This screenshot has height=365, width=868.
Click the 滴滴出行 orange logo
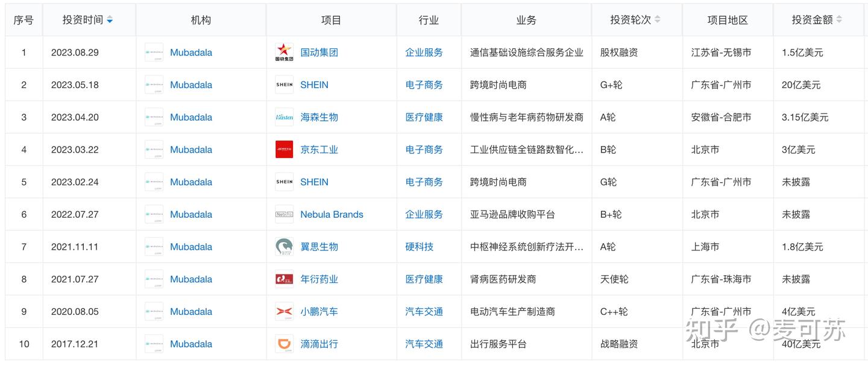283,344
